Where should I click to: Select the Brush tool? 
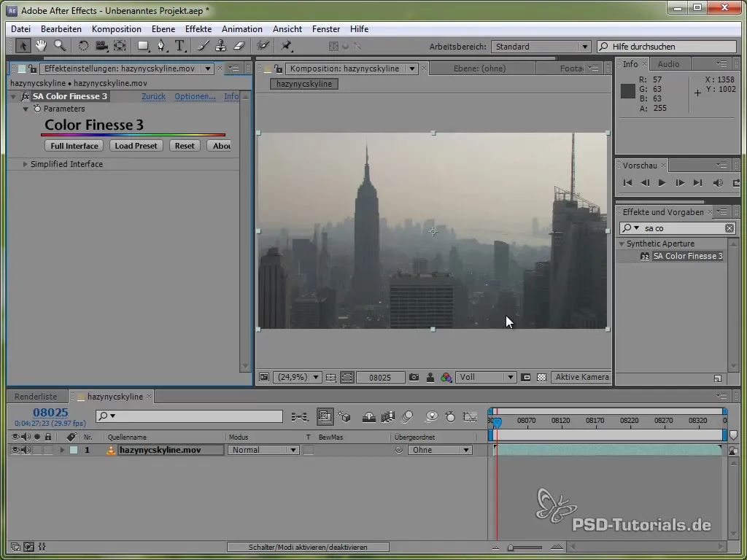click(x=203, y=46)
